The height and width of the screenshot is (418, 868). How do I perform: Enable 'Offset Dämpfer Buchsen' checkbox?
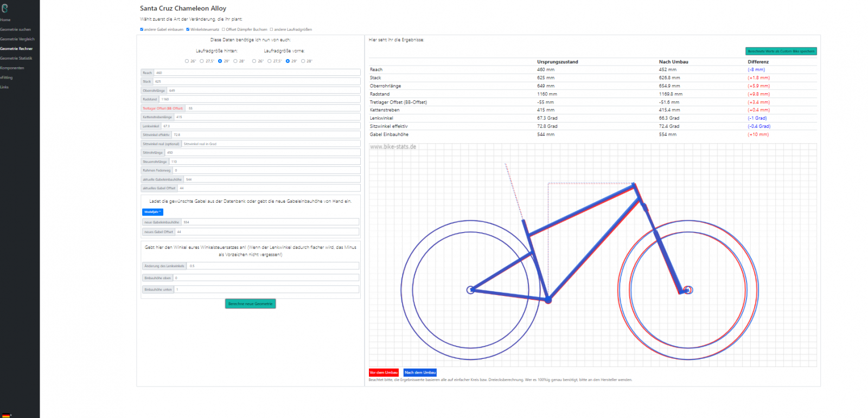pyautogui.click(x=224, y=29)
